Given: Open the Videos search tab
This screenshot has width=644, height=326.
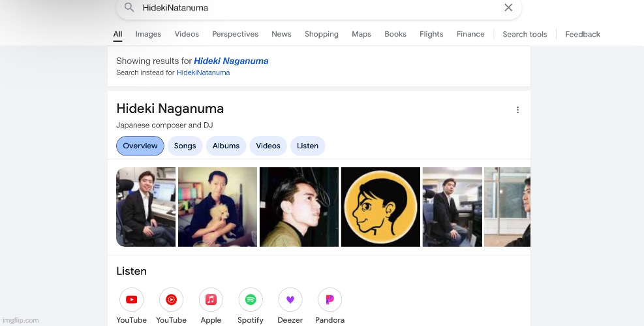Looking at the screenshot, I should click(x=187, y=34).
